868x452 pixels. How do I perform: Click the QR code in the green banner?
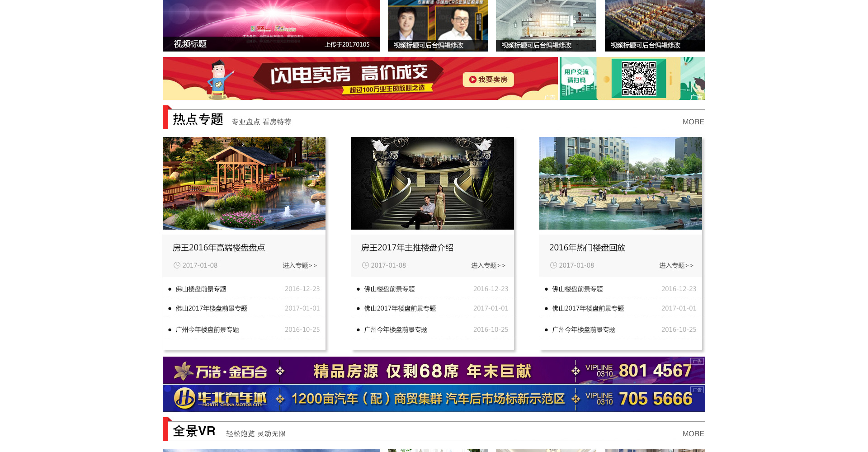[638, 79]
